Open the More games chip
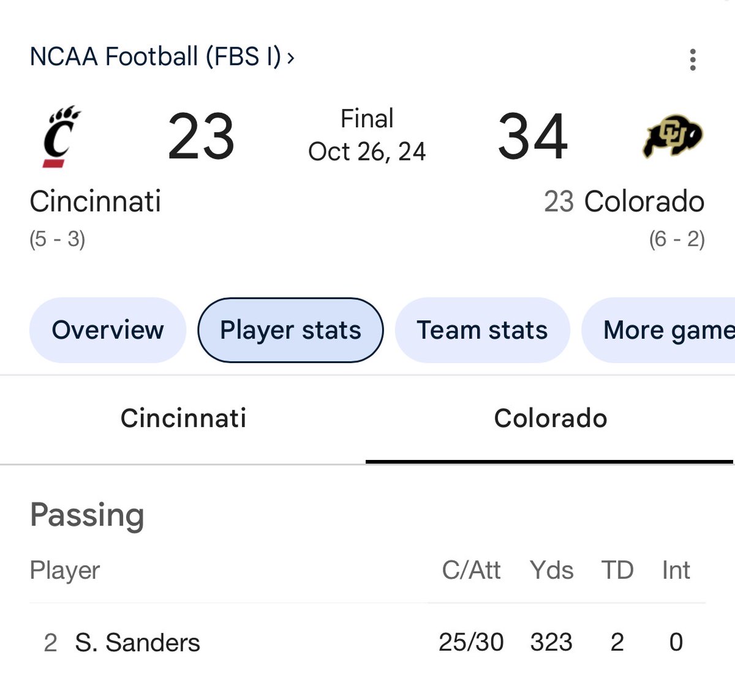This screenshot has width=735, height=700. click(x=658, y=330)
